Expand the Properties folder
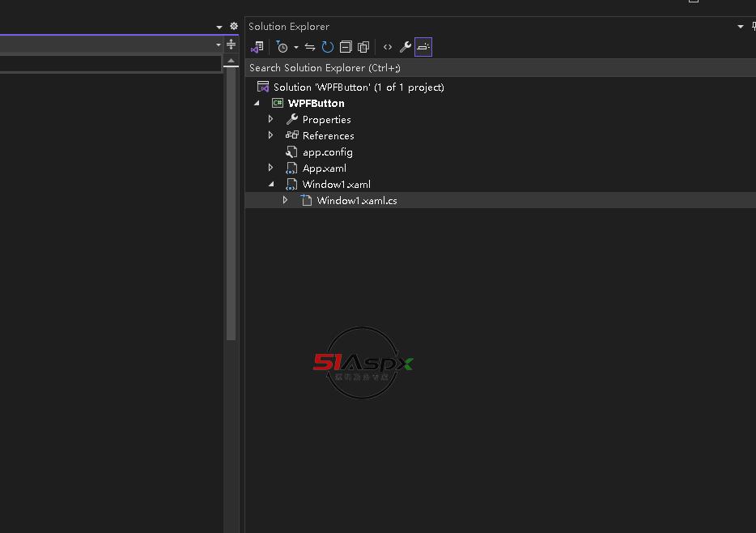Viewport: 756px width, 533px height. (x=271, y=119)
